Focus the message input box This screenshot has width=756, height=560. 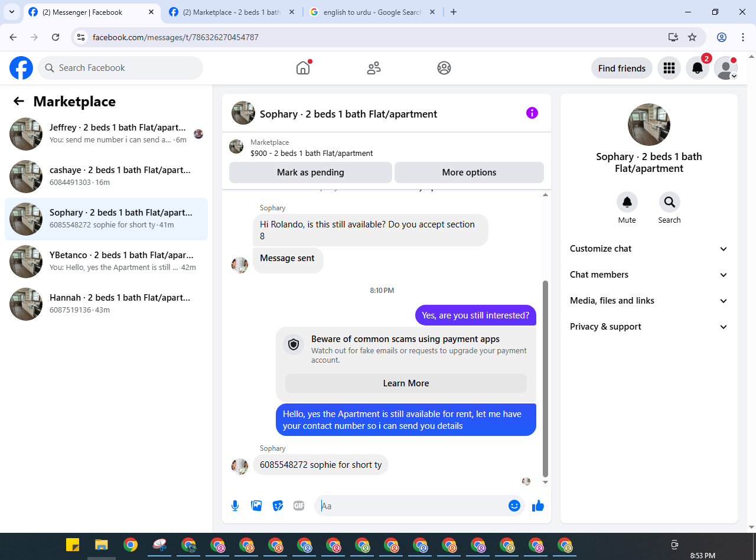point(413,506)
